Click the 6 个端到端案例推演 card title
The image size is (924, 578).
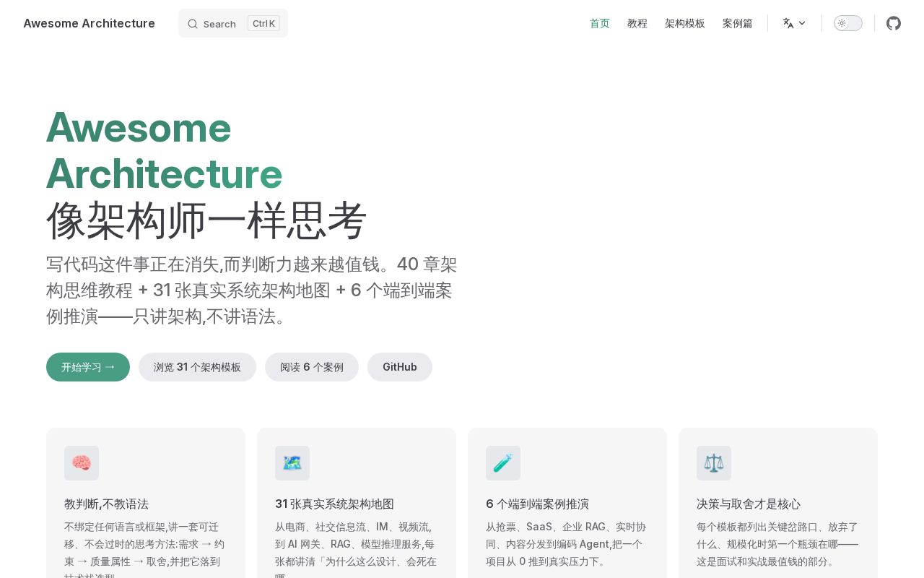click(537, 504)
